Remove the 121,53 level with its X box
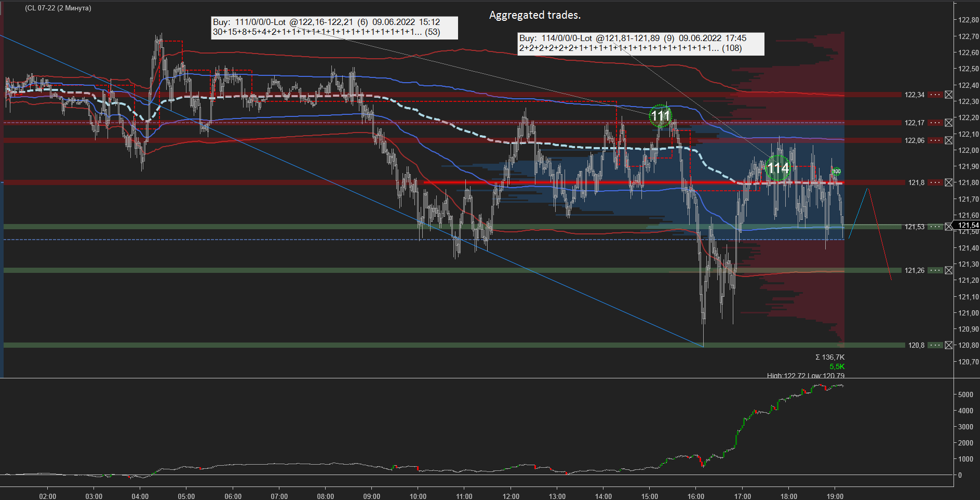980x500 pixels. [948, 227]
